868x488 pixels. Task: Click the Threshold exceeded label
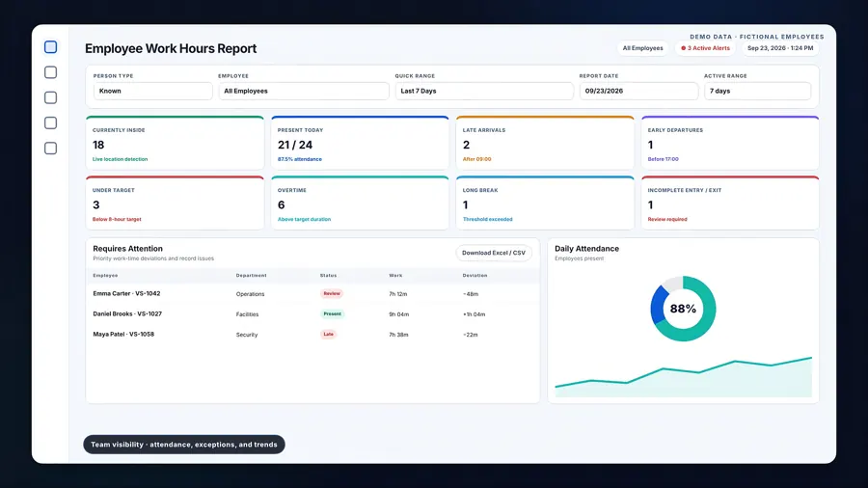click(488, 219)
